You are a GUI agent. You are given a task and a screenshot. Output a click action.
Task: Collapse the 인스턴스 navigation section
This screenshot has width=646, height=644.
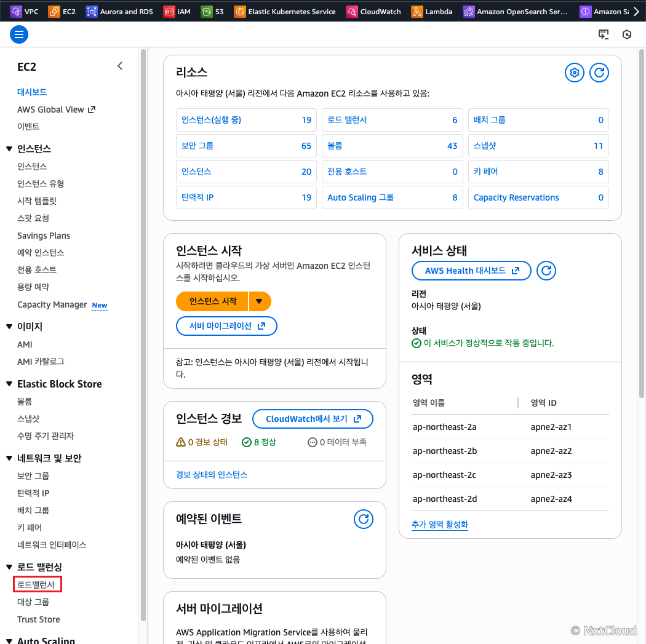pos(9,149)
